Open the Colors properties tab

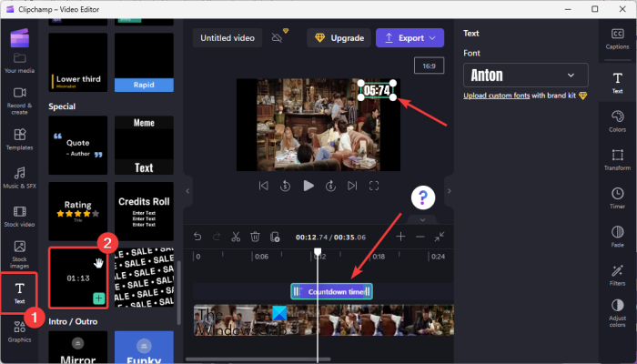click(x=617, y=121)
